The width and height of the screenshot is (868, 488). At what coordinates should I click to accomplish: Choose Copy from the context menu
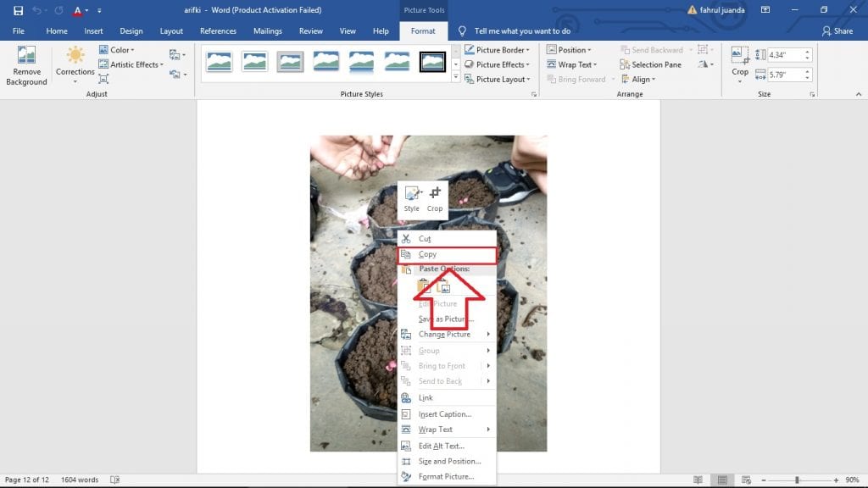[428, 254]
